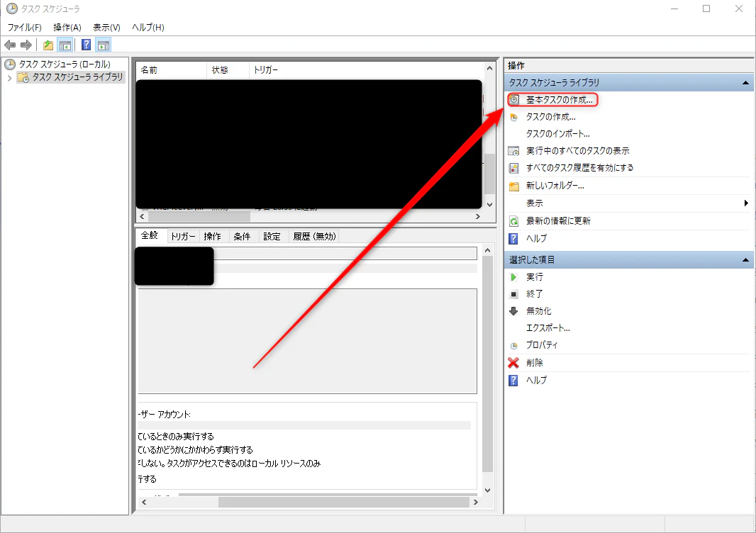
Task: Select the 全般 tab
Action: coord(150,235)
